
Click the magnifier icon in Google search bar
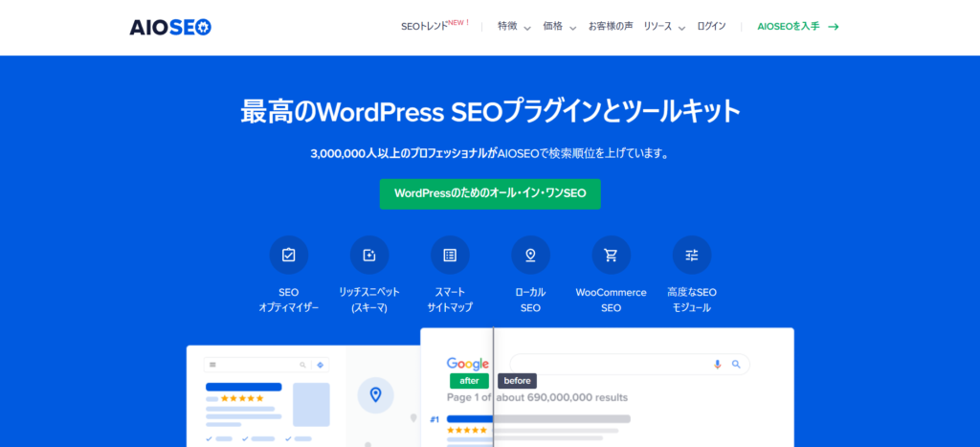pyautogui.click(x=736, y=364)
